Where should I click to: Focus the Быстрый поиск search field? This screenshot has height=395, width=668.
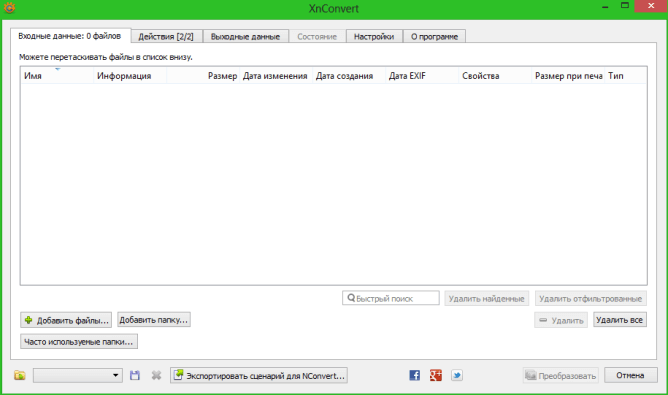tap(391, 298)
